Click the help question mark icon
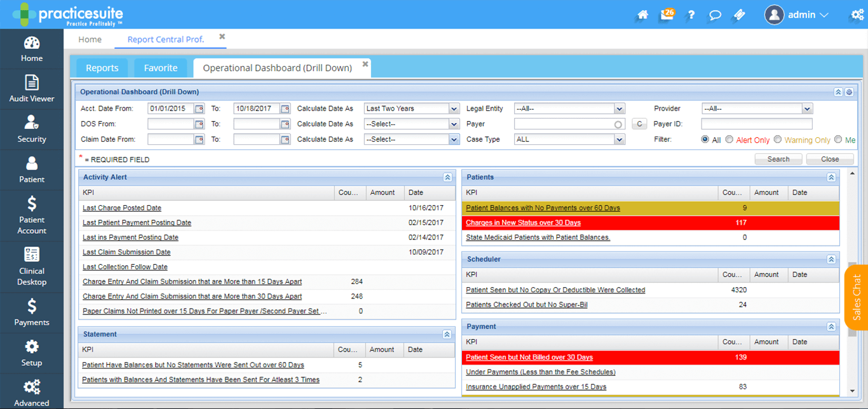 [691, 15]
